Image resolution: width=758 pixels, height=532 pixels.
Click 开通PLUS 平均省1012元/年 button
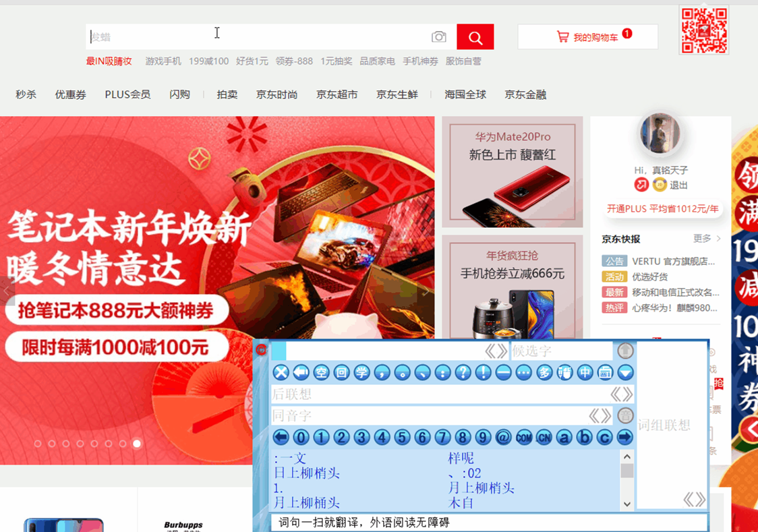662,209
